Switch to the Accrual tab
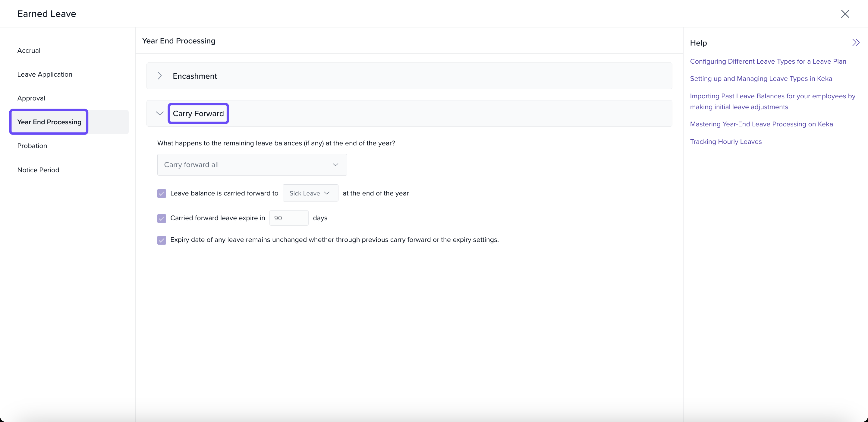 point(29,51)
